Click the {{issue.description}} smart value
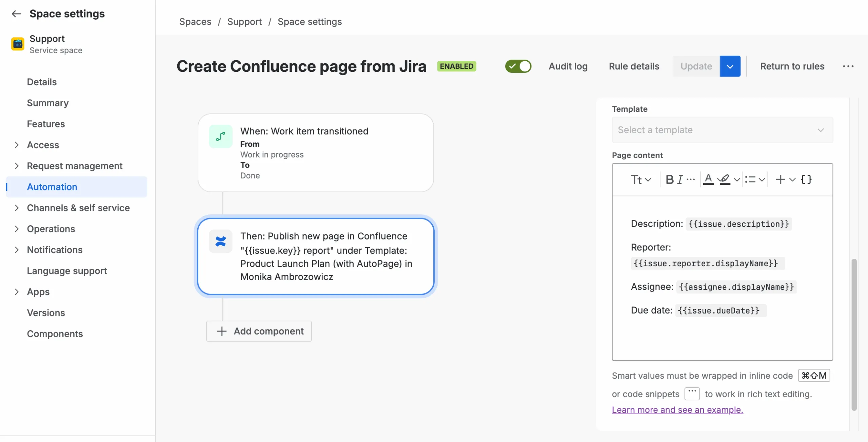This screenshot has width=868, height=442. pos(739,224)
